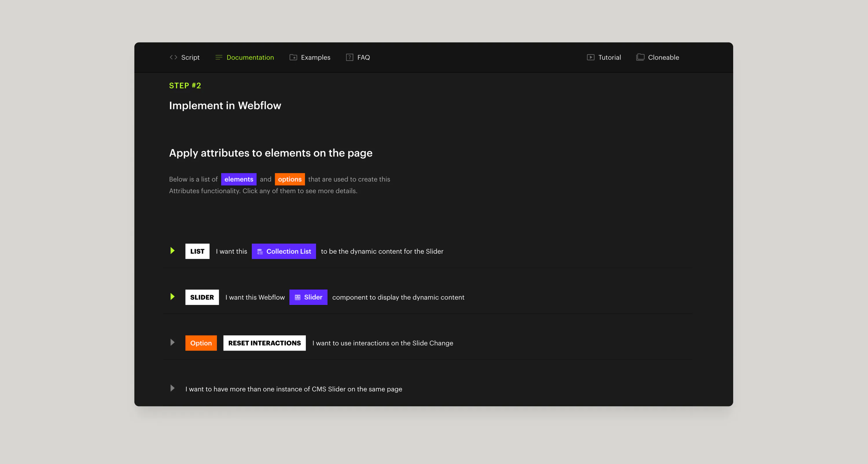Open the Cloneable link

(x=657, y=57)
